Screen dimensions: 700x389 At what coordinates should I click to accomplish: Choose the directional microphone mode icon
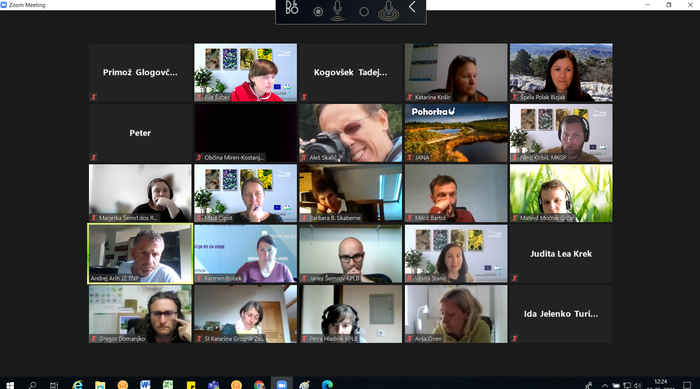pos(338,11)
